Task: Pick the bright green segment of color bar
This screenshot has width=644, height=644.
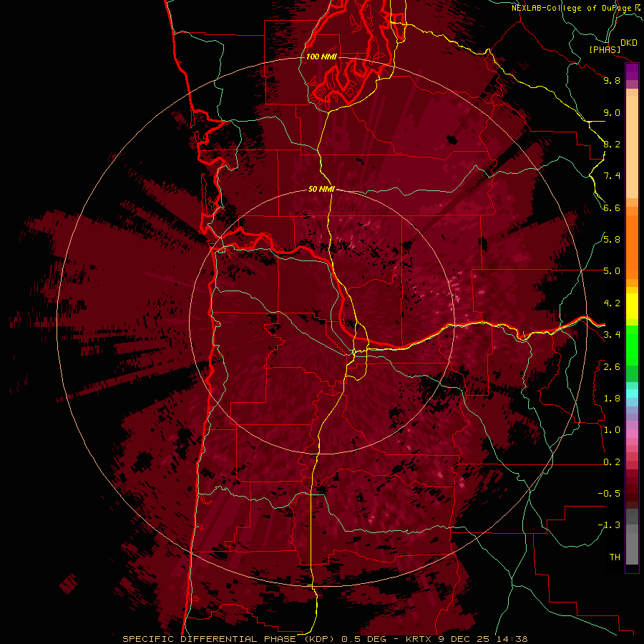Action: click(x=632, y=345)
